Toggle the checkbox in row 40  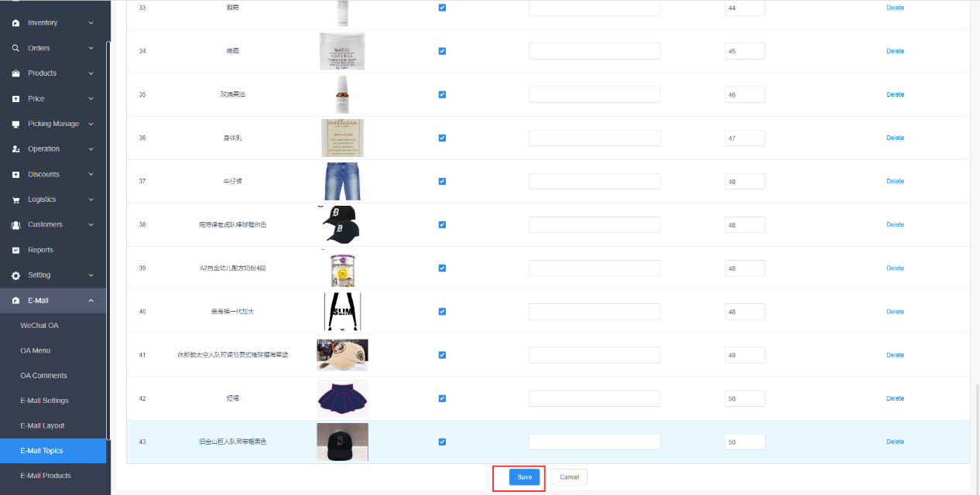[442, 312]
